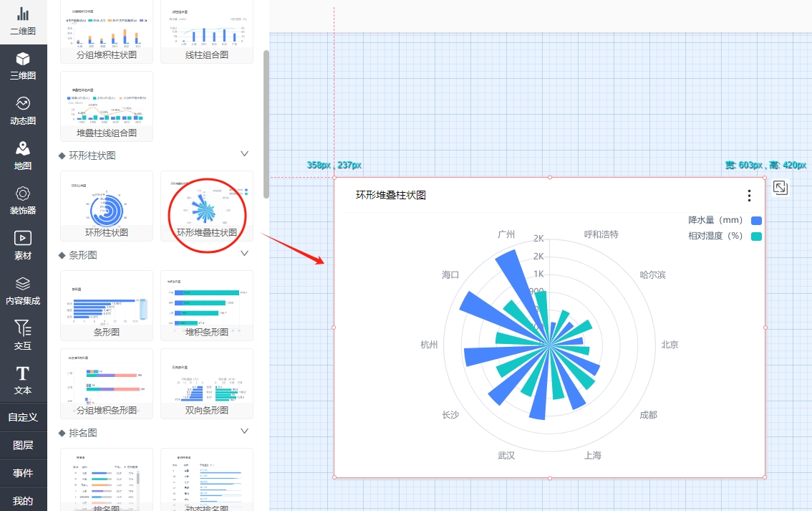Open the 地图 (map) sidebar category
The height and width of the screenshot is (511, 812).
[x=23, y=155]
